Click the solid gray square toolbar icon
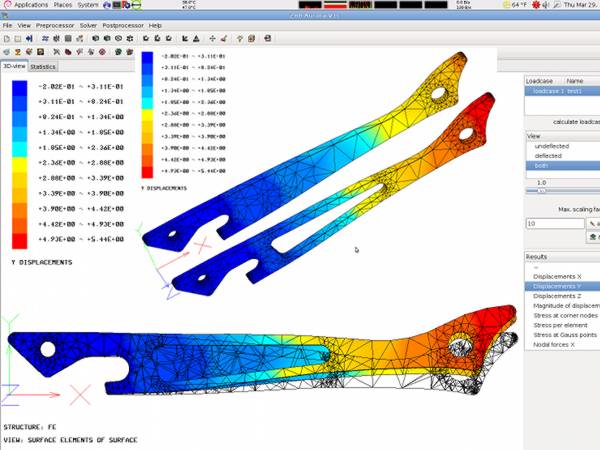 (x=68, y=38)
